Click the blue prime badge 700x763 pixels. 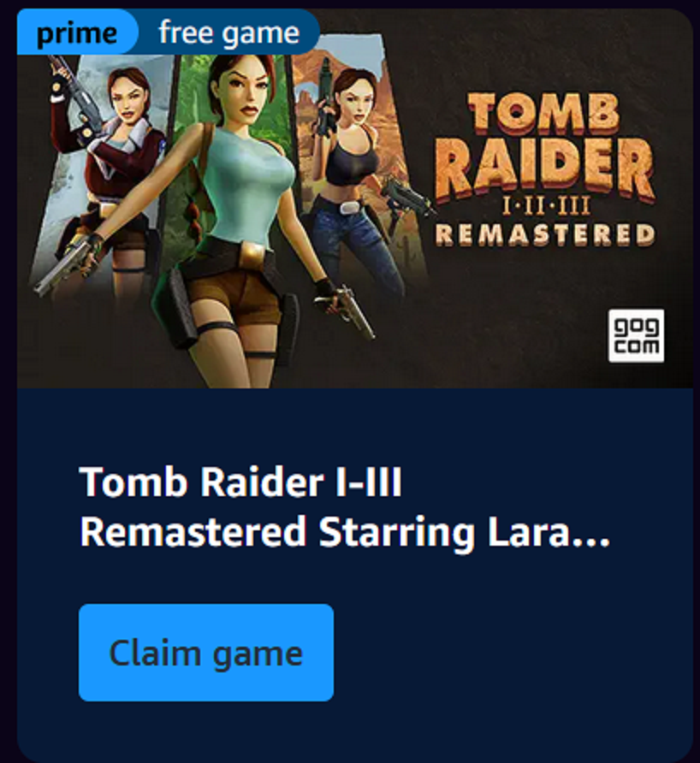pyautogui.click(x=77, y=33)
